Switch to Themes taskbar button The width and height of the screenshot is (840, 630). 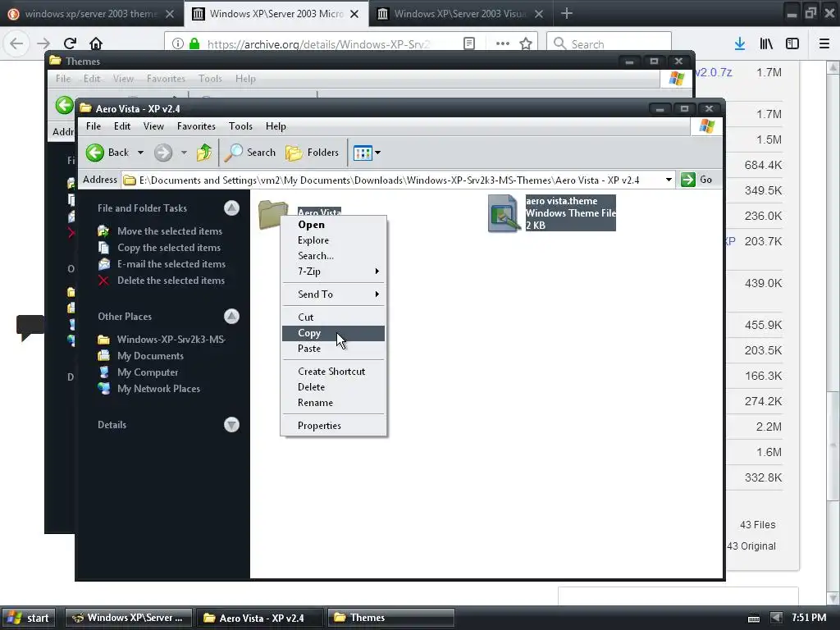coord(391,618)
